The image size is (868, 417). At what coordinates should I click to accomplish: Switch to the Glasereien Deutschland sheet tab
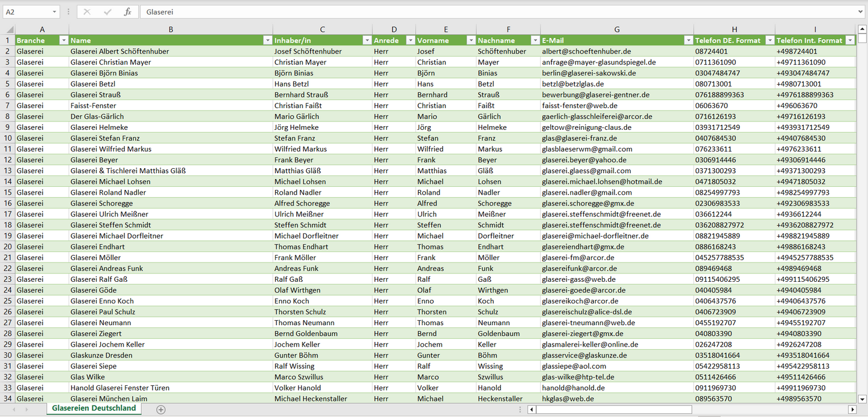pyautogui.click(x=94, y=409)
